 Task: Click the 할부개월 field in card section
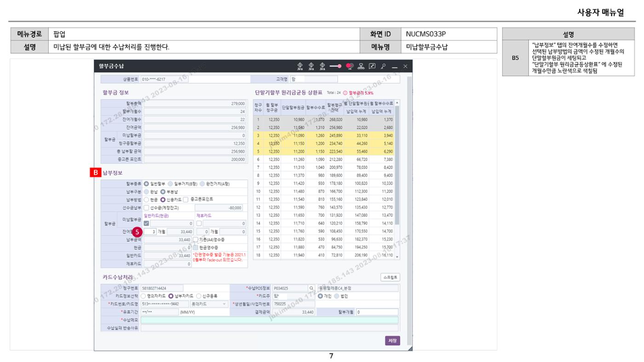(377, 311)
